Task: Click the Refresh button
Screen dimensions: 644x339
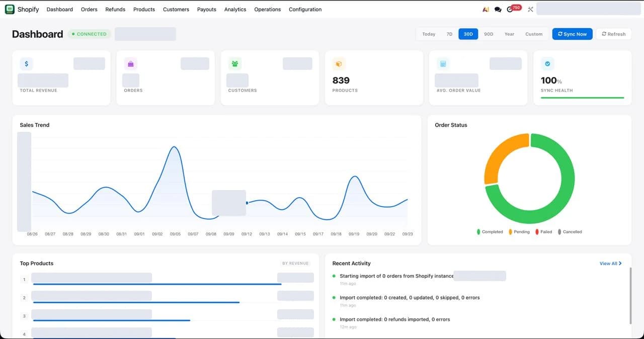Action: [x=613, y=34]
